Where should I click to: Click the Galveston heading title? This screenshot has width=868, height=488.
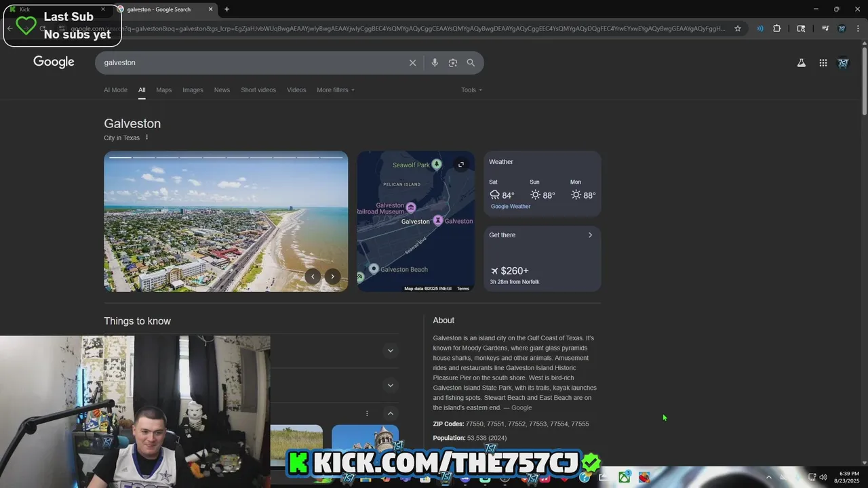point(132,123)
